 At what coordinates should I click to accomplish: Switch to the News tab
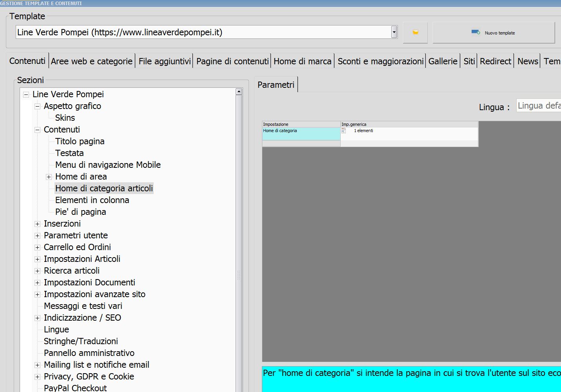[x=528, y=61]
